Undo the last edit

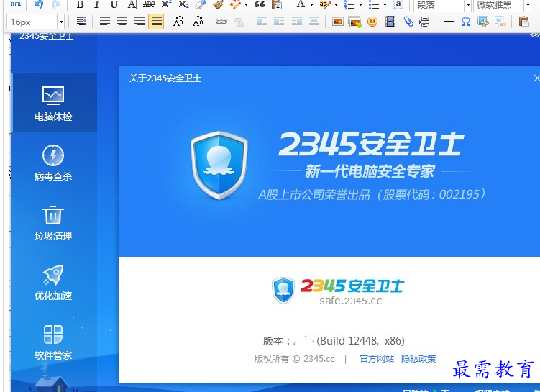point(39,4)
